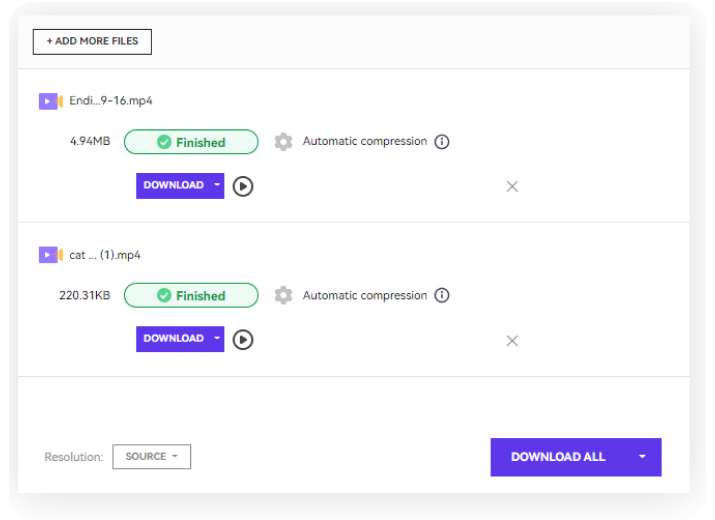The height and width of the screenshot is (520, 715).
Task: Expand Download arrow for cat ... (1).mp4
Action: click(217, 339)
